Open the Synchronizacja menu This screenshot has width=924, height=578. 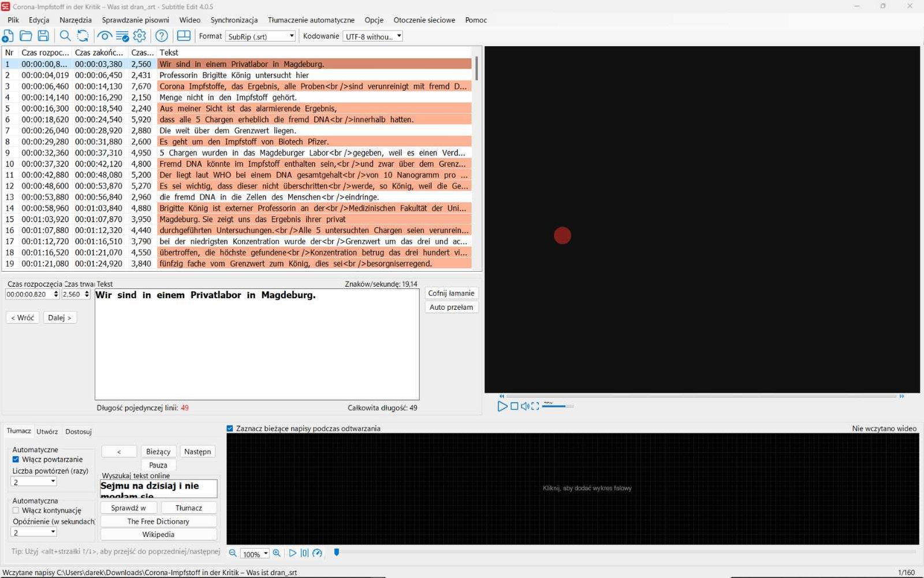point(234,20)
